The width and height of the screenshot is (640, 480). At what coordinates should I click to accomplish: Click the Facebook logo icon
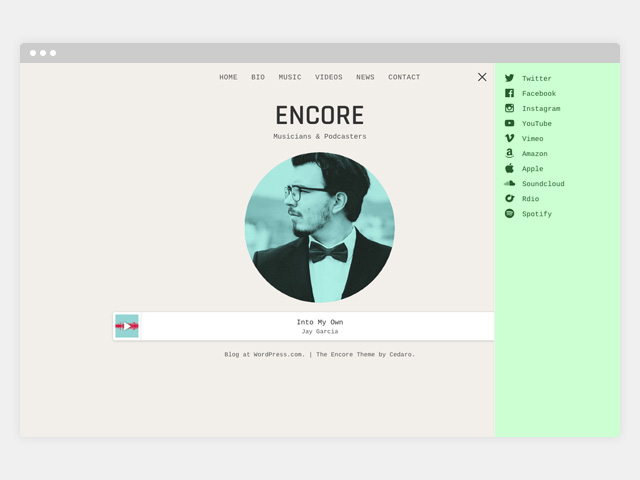[509, 93]
